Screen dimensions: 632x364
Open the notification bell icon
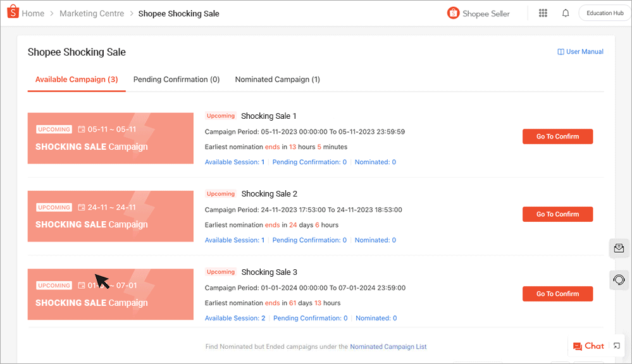pos(565,13)
